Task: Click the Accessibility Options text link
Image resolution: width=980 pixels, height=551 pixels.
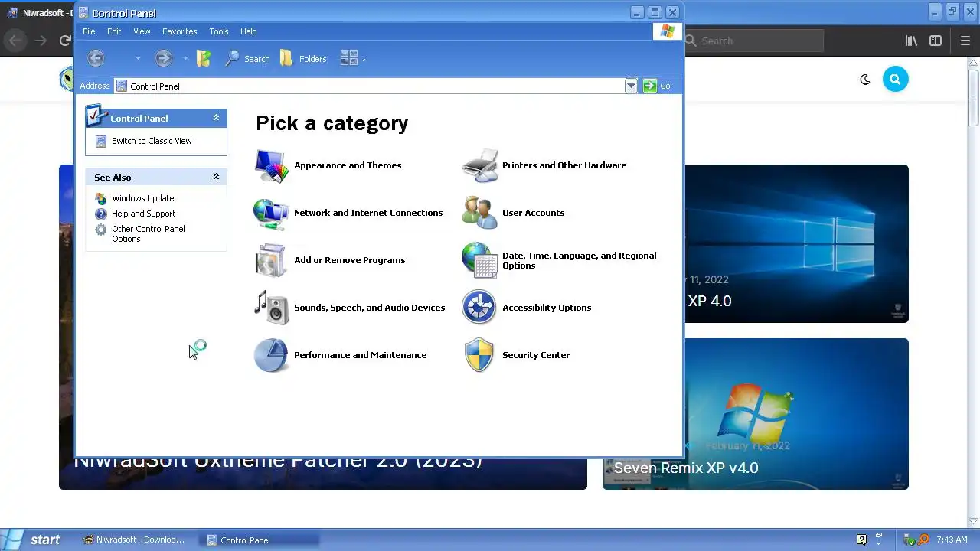Action: (x=547, y=308)
